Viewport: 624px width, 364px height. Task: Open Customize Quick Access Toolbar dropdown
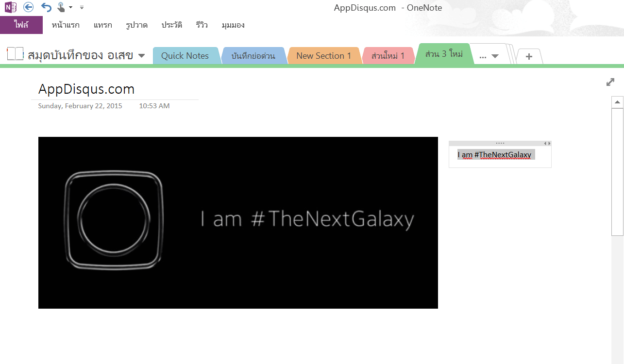(82, 7)
